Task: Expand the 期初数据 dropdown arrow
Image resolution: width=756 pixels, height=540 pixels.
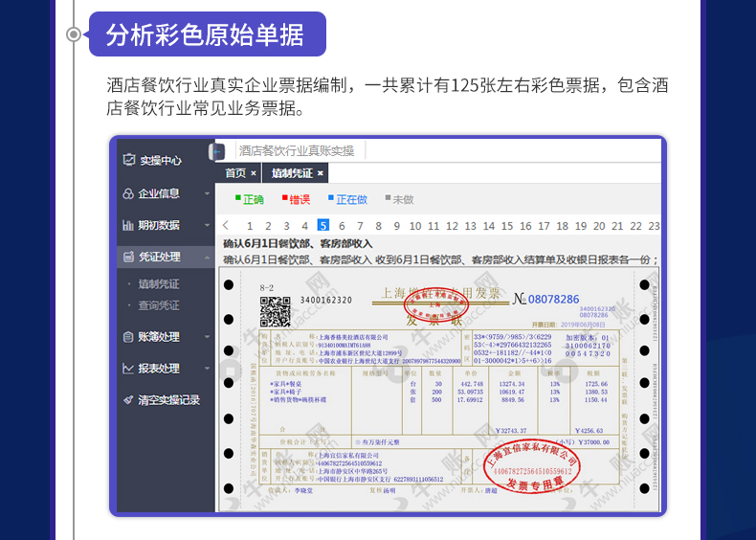Action: point(207,225)
